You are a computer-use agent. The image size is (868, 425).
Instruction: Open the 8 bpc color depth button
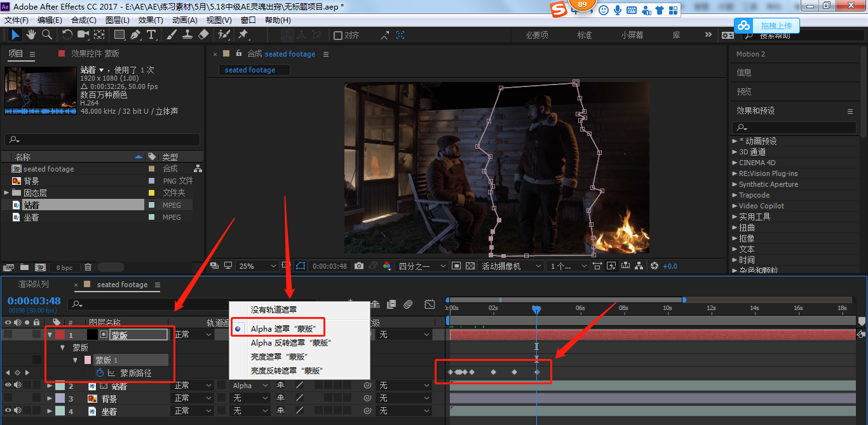[x=64, y=267]
